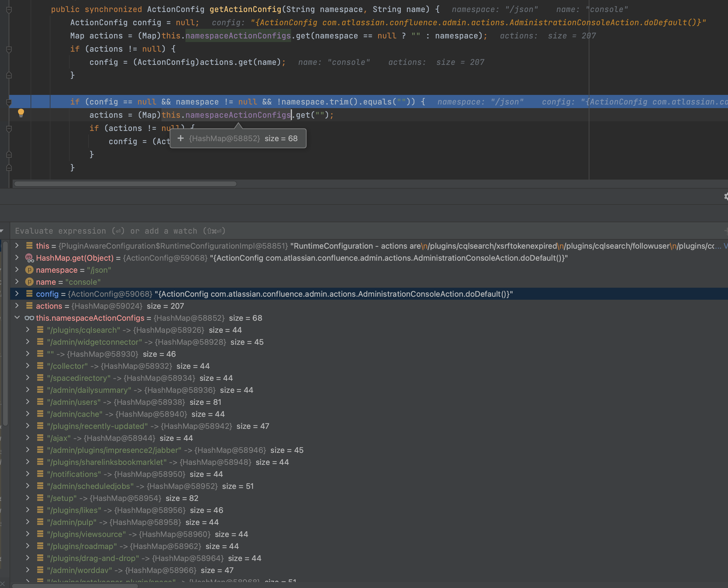Expand the "/admin/dailysummary" map entry

28,390
